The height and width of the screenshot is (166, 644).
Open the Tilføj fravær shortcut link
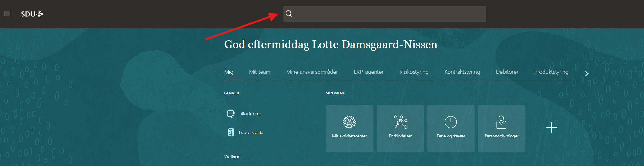[x=250, y=114]
